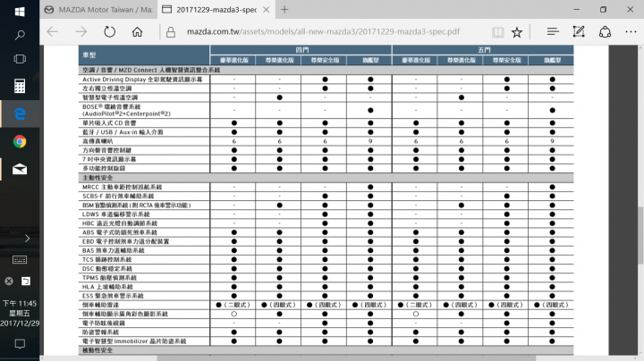Click the 主動性安全 section heading
This screenshot has height=361, width=644.
97,178
